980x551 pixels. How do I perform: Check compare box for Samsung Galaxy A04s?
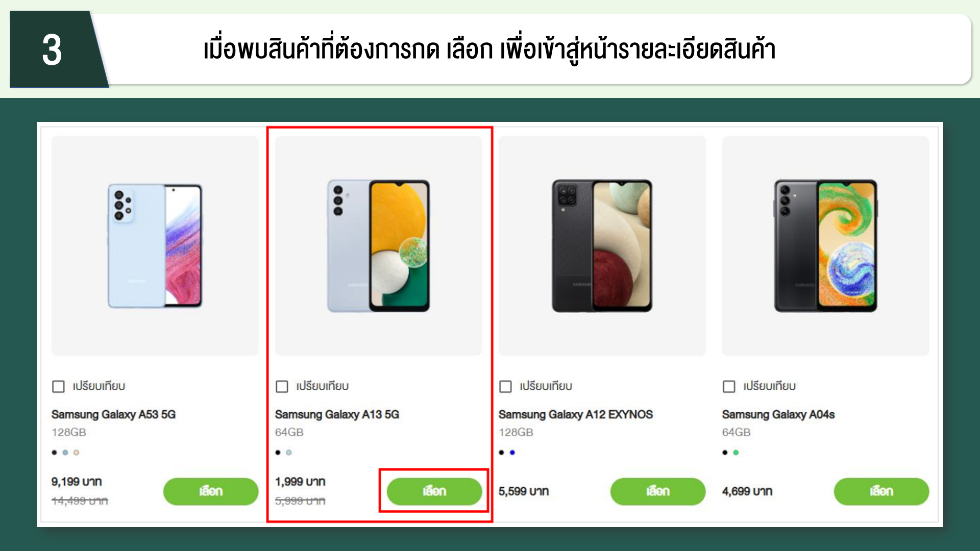tap(729, 386)
